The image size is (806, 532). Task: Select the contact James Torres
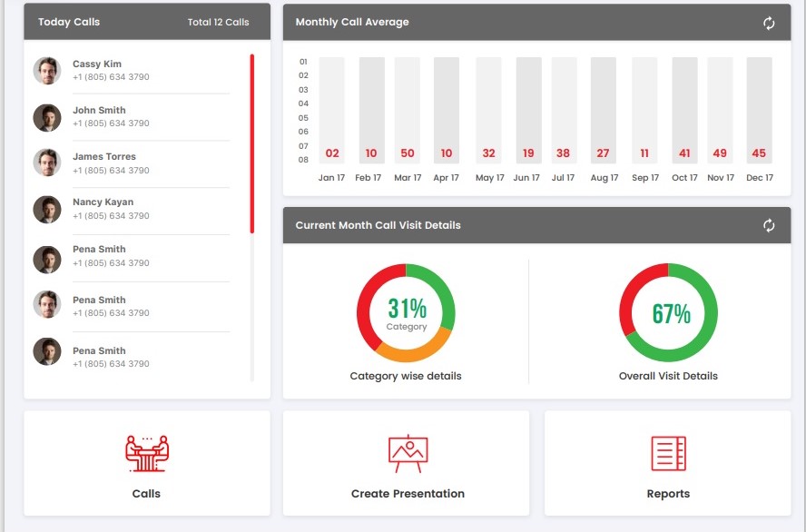(x=103, y=156)
